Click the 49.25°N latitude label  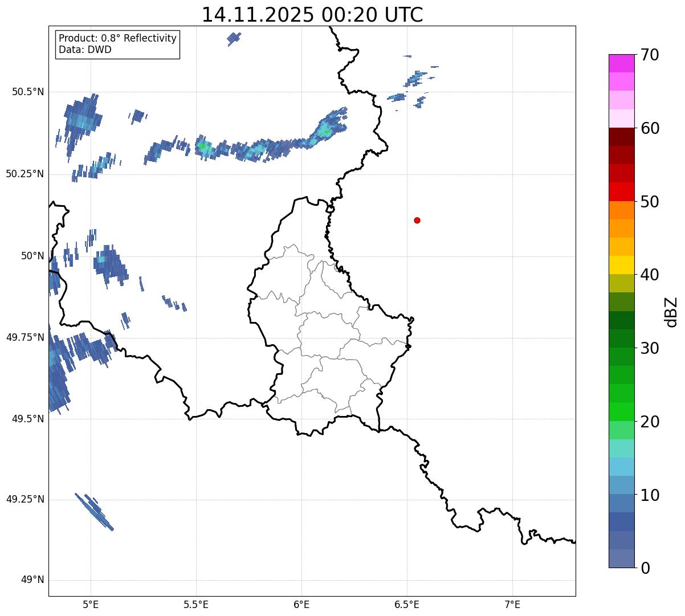25,499
